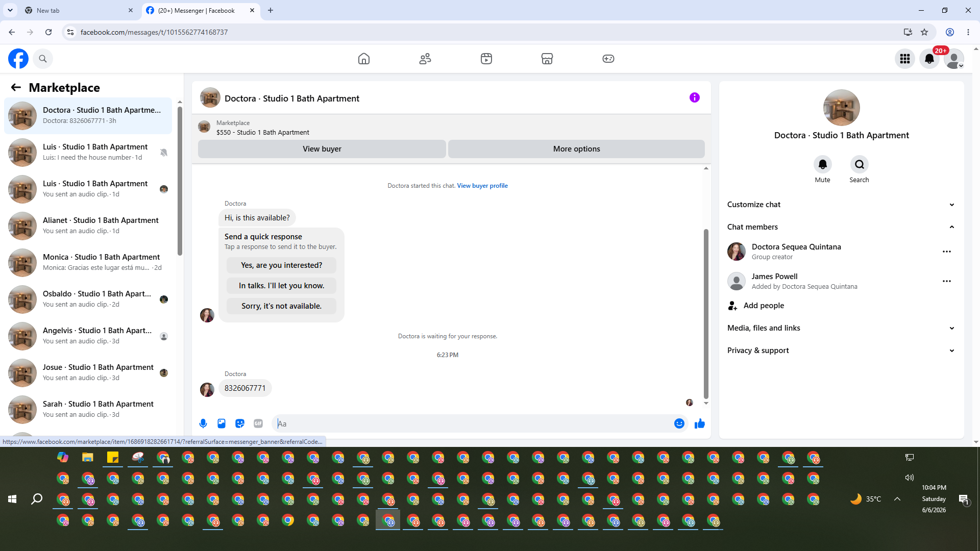
Task: Click the conversation list scrollbar
Action: pos(180,181)
